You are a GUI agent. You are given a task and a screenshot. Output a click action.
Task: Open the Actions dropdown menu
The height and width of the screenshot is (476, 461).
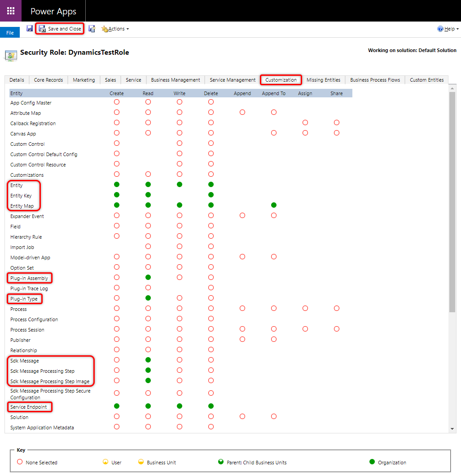(x=115, y=29)
